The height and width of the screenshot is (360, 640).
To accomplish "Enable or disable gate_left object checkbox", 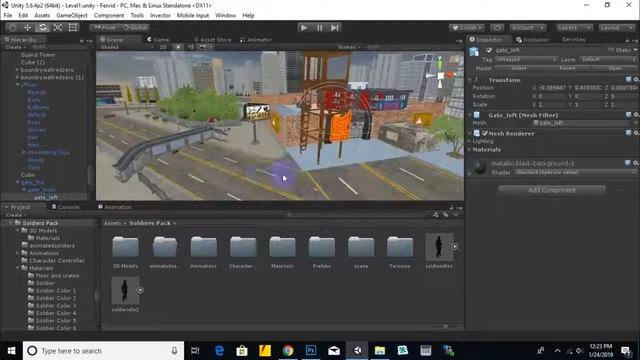I will 489,50.
